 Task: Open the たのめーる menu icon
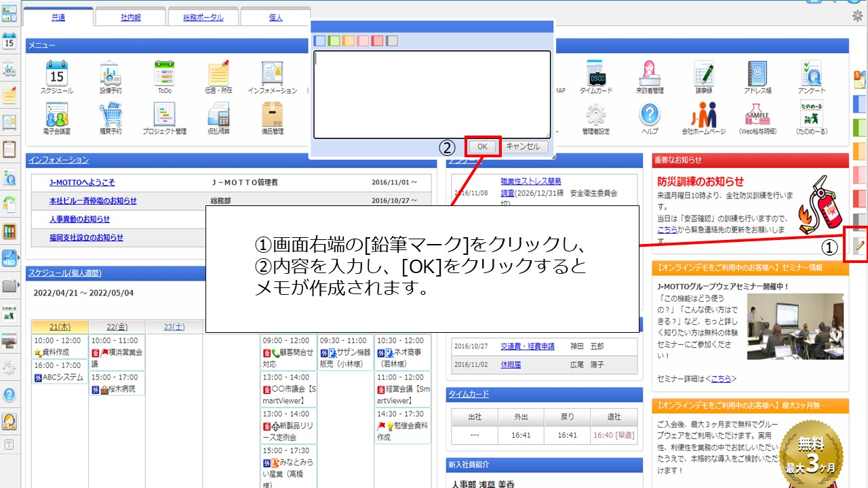pyautogui.click(x=812, y=114)
